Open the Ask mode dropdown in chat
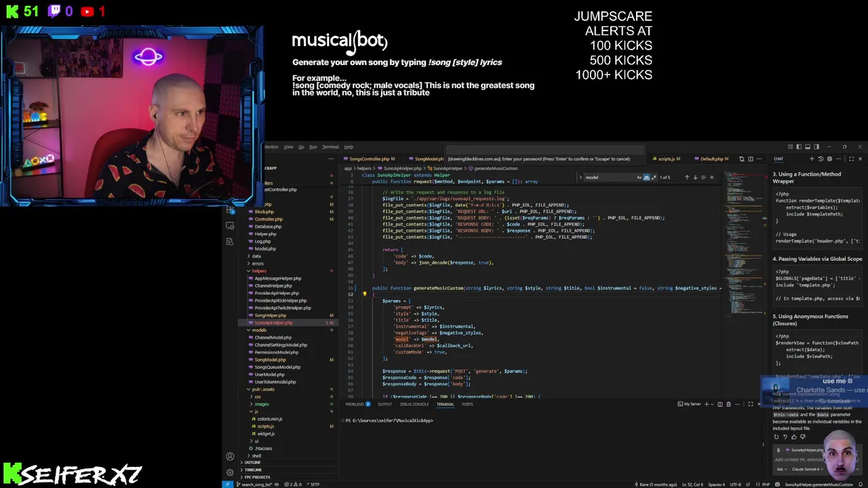This screenshot has width=868, height=488. pos(781,469)
